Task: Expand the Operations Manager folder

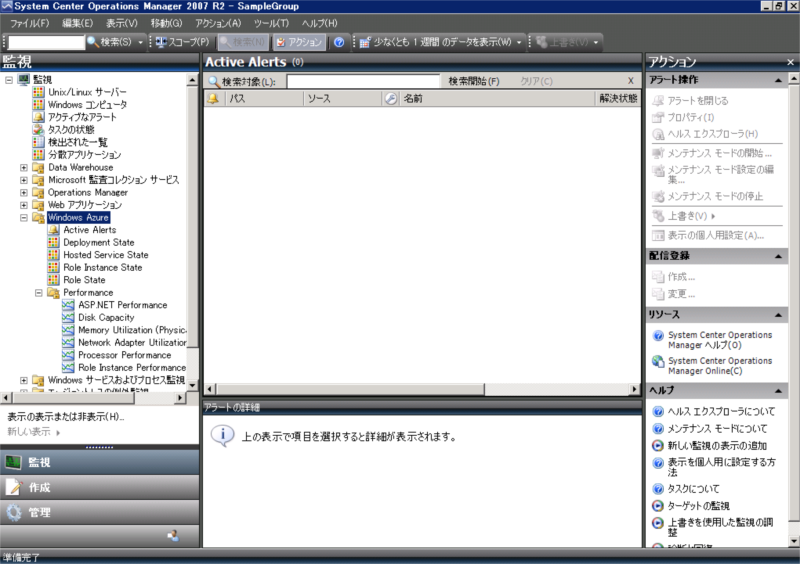Action: pyautogui.click(x=23, y=192)
